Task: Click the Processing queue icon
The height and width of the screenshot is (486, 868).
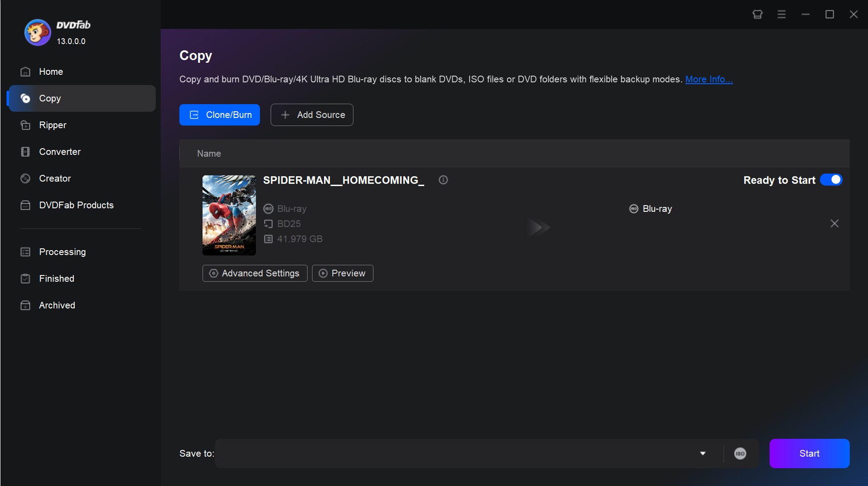Action: coord(26,251)
